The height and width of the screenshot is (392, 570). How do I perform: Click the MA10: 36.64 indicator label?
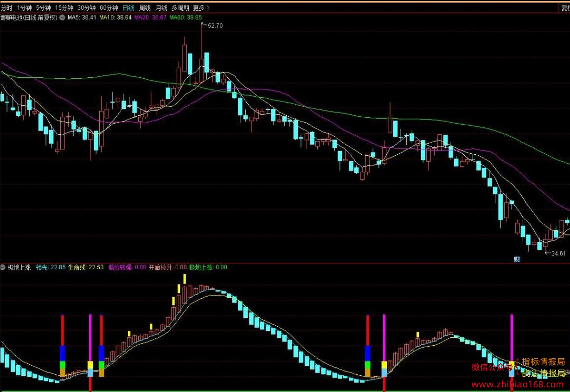coord(115,18)
